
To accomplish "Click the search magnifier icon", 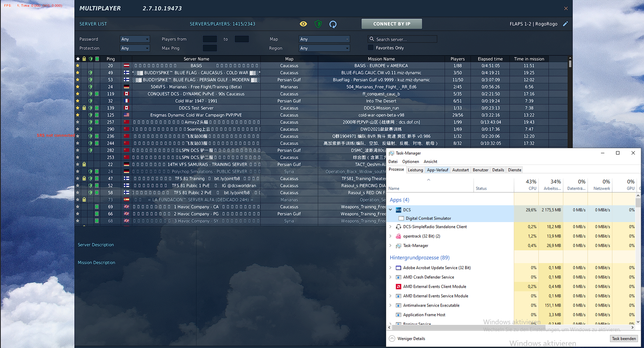I will (372, 39).
